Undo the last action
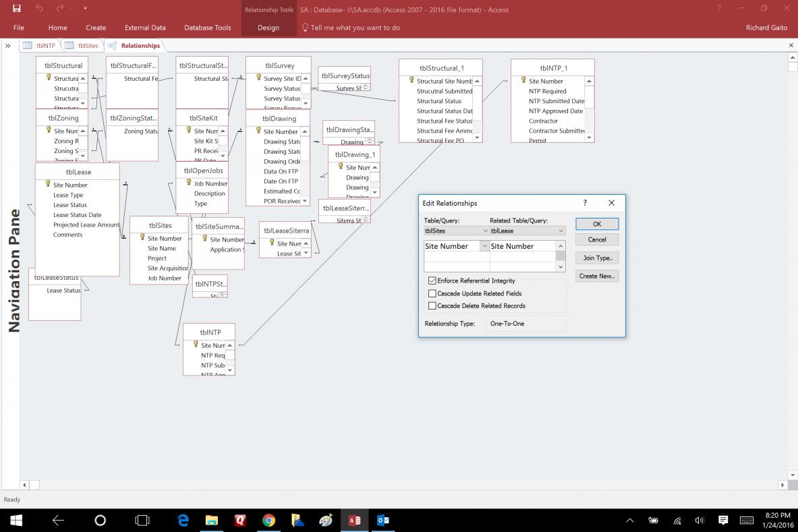The width and height of the screenshot is (798, 532). (x=39, y=8)
